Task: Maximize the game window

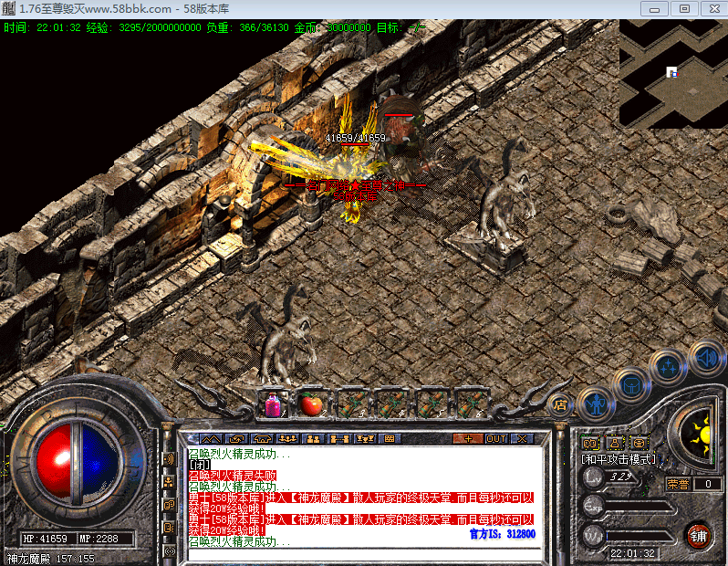Action: (x=684, y=8)
